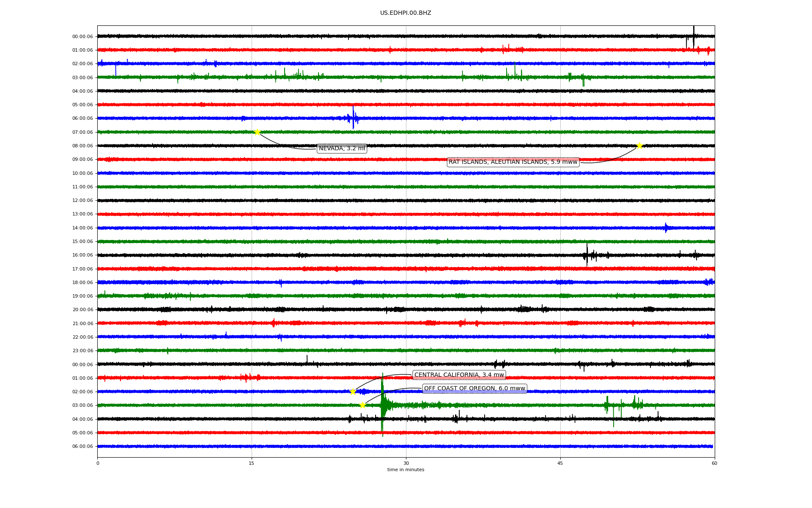Click the RAT ISLANDS, ALEUTIAN ISLANDS 5.9 mww label
The image size is (812, 508).
[513, 162]
